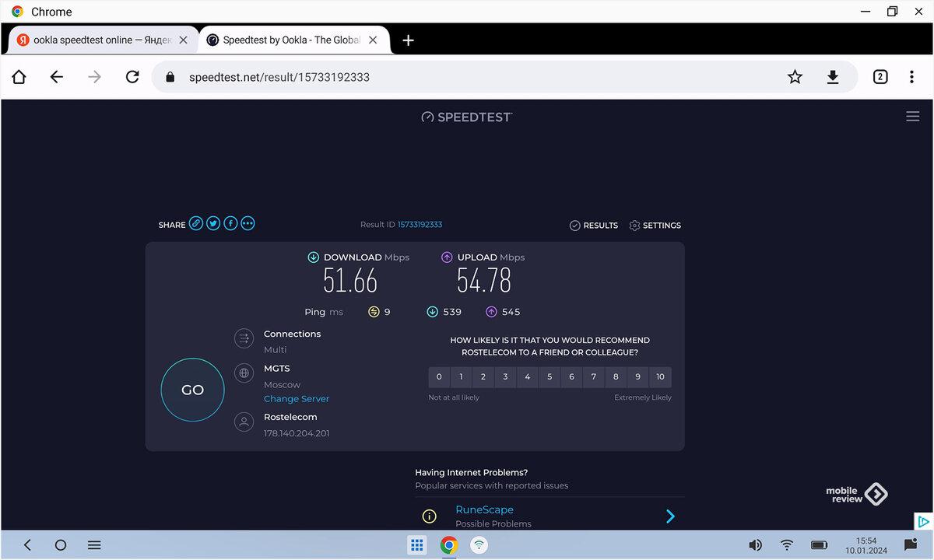Navigate forward in Chrome
934x560 pixels.
point(94,77)
